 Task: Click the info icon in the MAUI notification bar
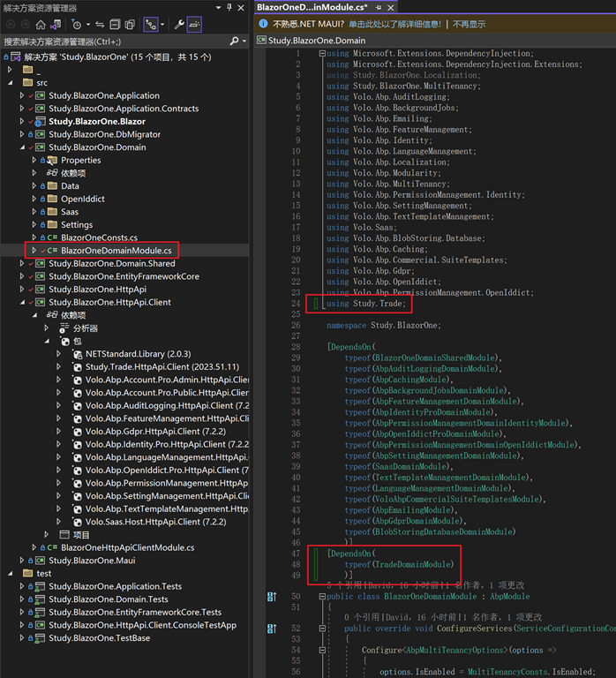263,24
